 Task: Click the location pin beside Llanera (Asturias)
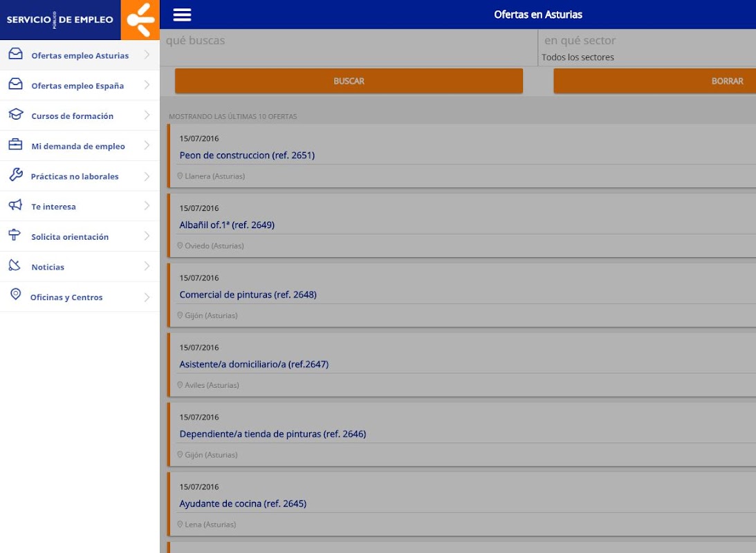180,176
